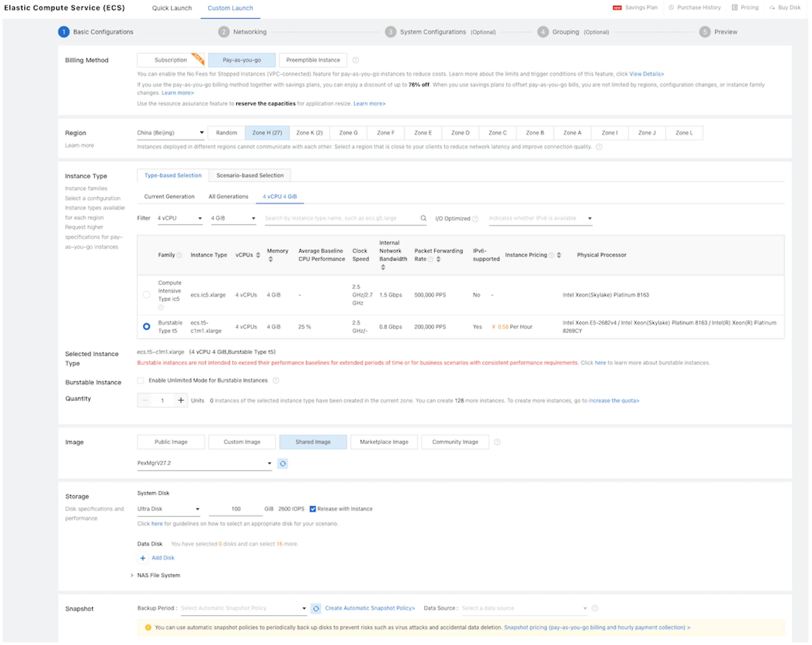The width and height of the screenshot is (812, 645).
Task: Open the China (Beijing) region dropdown
Action: click(170, 133)
